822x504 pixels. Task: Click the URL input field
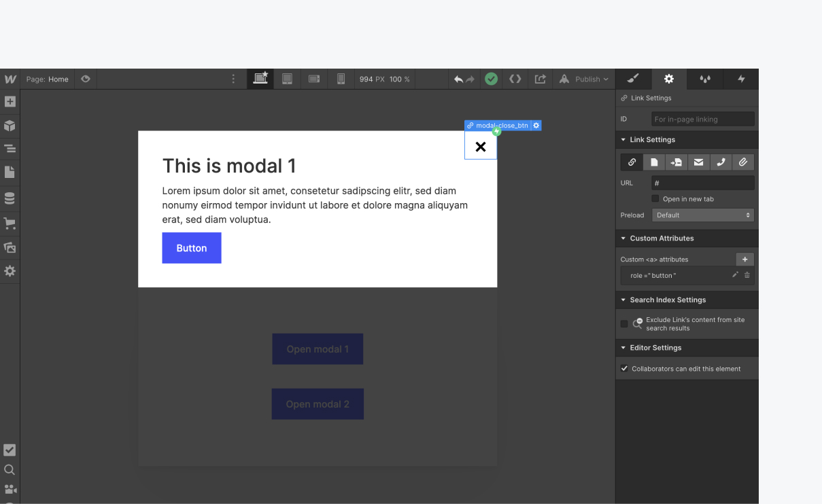pyautogui.click(x=703, y=183)
